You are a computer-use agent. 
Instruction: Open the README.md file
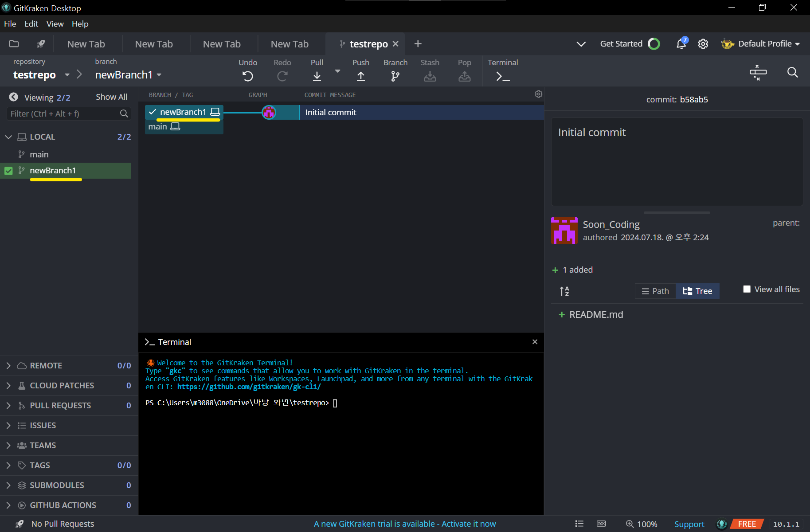(596, 315)
